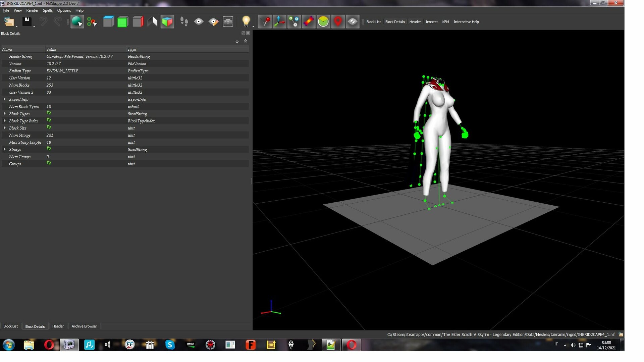Toggle the KFM toolbar button

click(445, 22)
